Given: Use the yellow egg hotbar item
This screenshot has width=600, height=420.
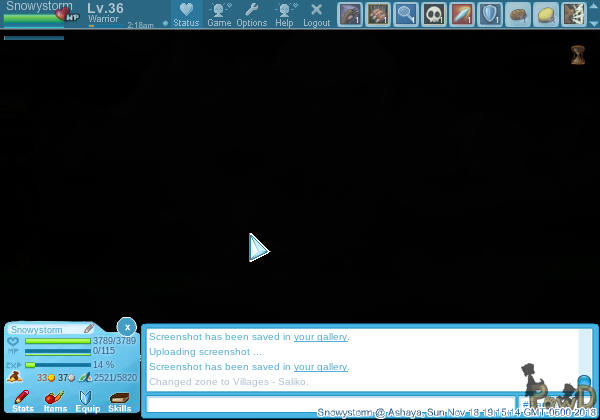Looking at the screenshot, I should pos(546,14).
